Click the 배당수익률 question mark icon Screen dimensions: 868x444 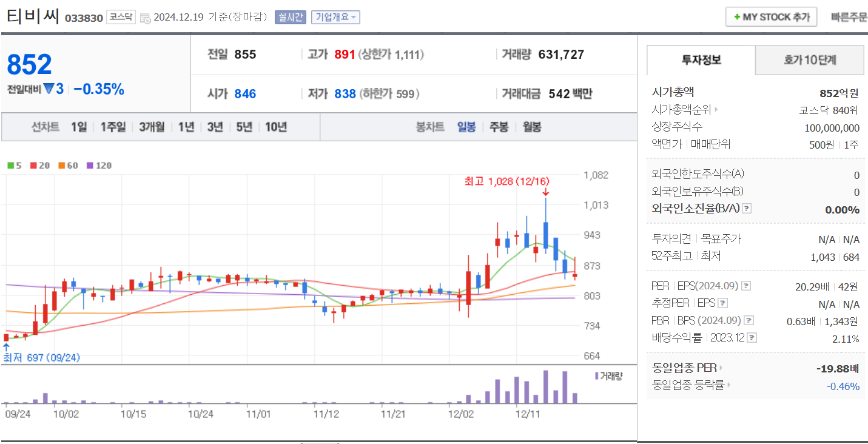pos(752,337)
